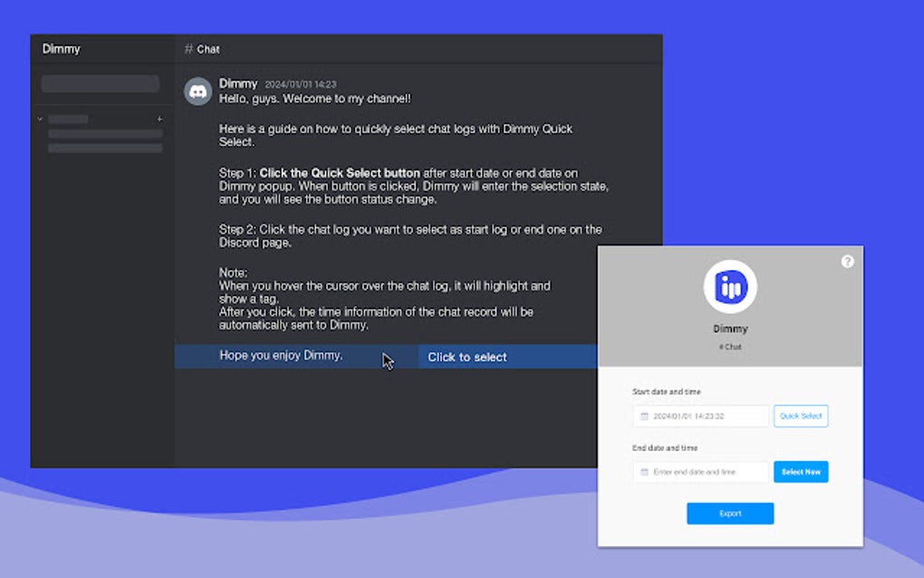The height and width of the screenshot is (578, 924).
Task: Click the highlighted Click to select bar
Action: coord(467,357)
